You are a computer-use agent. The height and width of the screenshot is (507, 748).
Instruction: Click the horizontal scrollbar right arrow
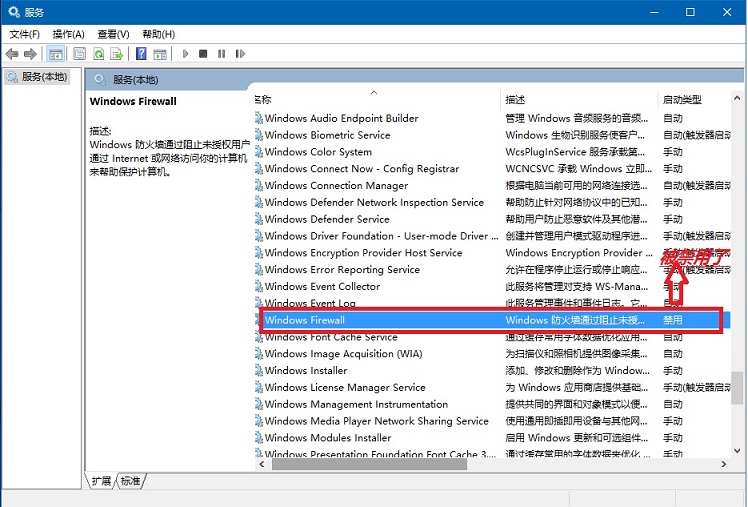pyautogui.click(x=724, y=464)
